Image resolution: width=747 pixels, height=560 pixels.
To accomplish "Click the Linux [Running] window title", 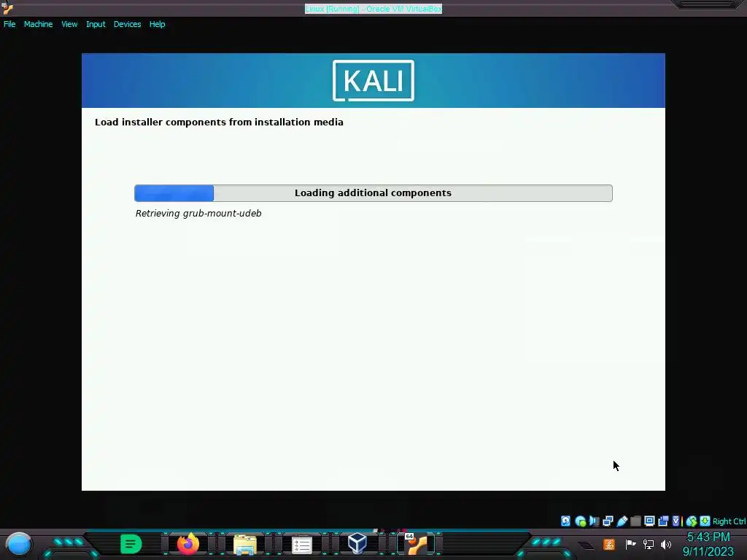I will (373, 9).
